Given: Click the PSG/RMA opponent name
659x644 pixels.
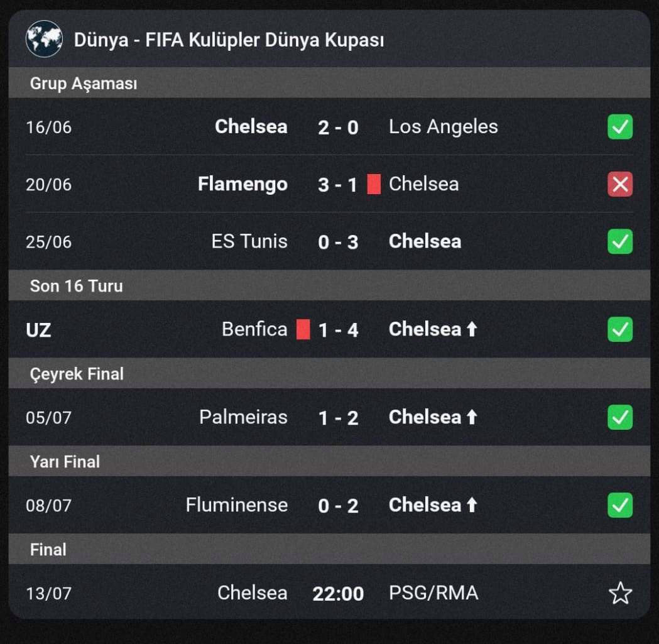Looking at the screenshot, I should click(433, 593).
